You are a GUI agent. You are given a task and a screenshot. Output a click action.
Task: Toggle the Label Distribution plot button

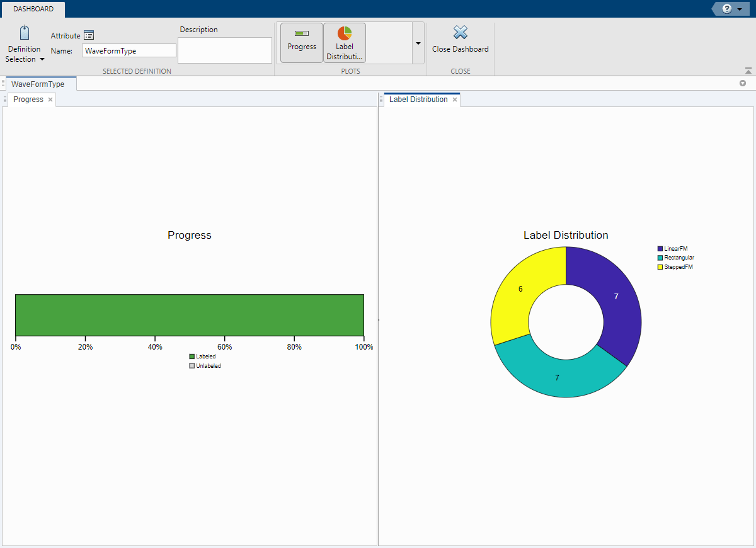click(345, 42)
